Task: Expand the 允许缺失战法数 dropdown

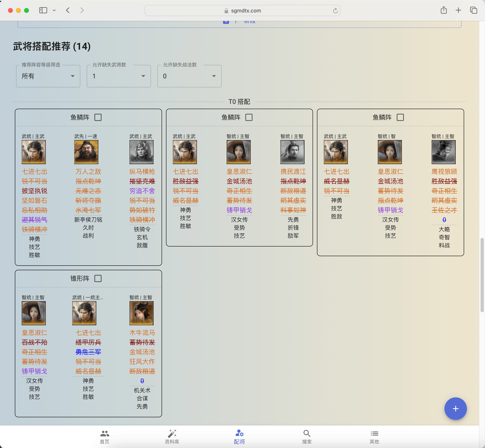Action: click(x=190, y=76)
